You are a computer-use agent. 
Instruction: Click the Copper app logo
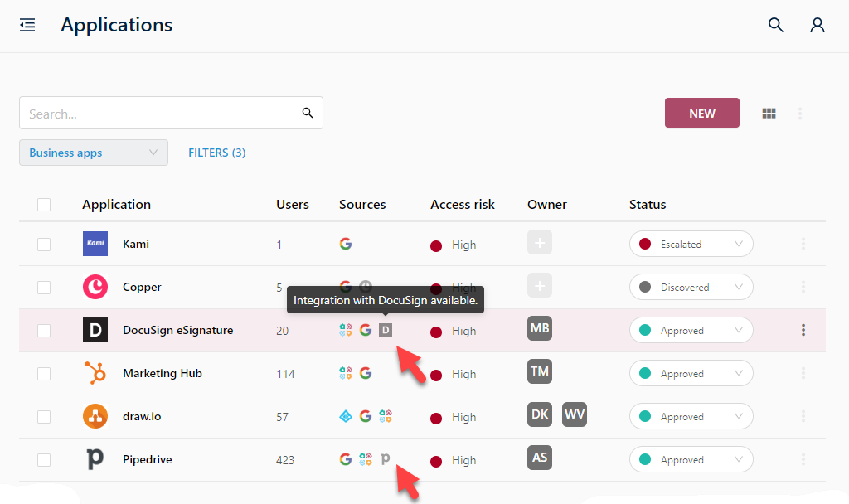tap(95, 287)
